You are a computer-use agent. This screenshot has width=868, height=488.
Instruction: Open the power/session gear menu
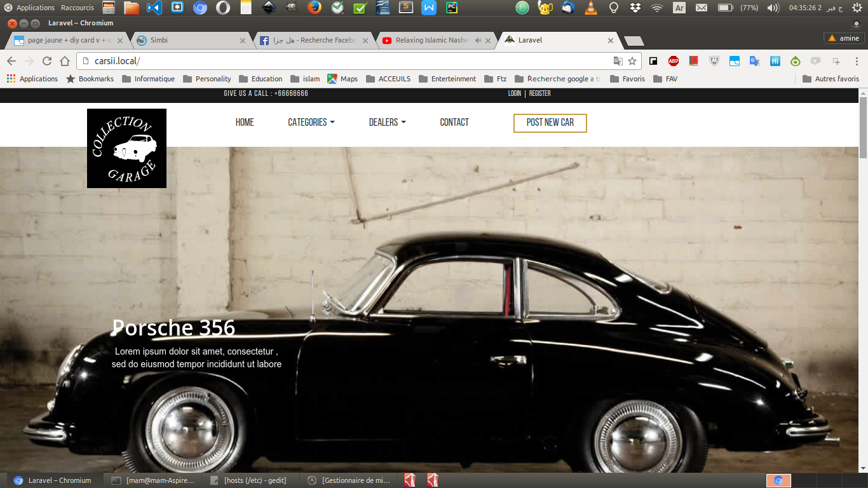click(858, 8)
